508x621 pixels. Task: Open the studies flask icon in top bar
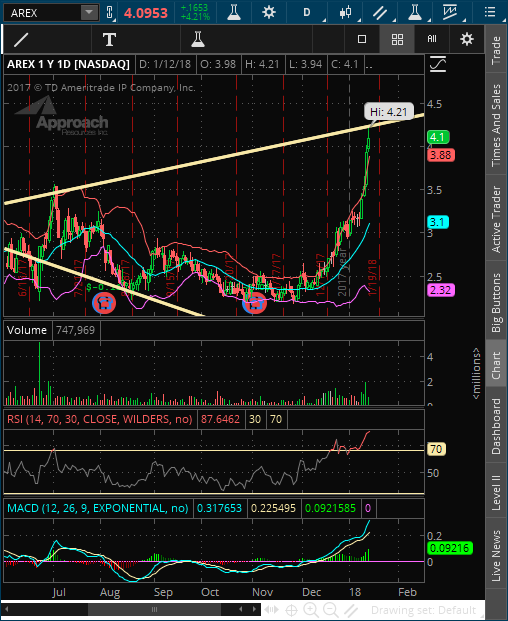pyautogui.click(x=234, y=13)
